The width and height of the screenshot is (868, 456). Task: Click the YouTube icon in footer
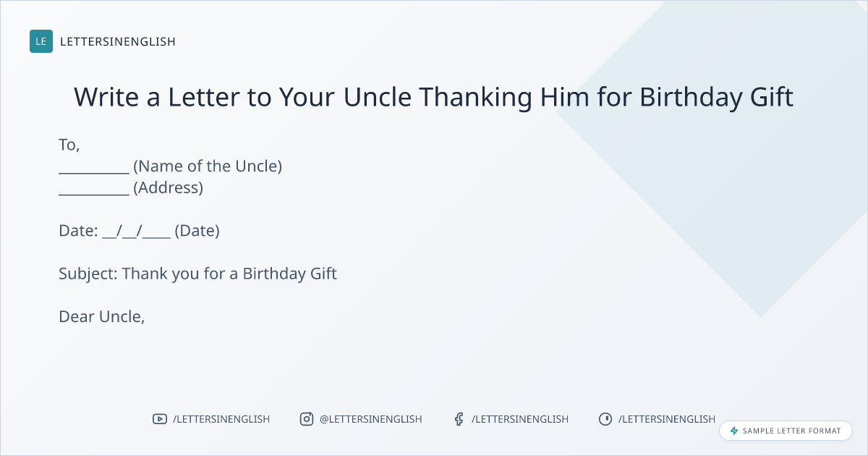[160, 419]
